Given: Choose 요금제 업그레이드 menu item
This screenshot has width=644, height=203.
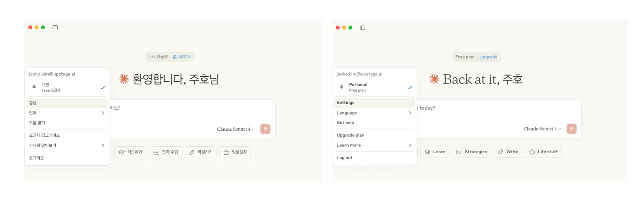Looking at the screenshot, I should (x=67, y=135).
